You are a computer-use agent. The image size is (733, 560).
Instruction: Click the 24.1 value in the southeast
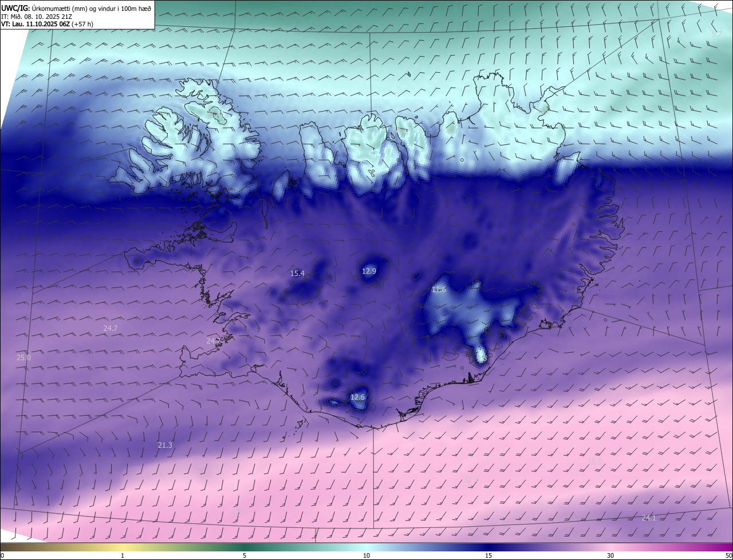pyautogui.click(x=649, y=518)
